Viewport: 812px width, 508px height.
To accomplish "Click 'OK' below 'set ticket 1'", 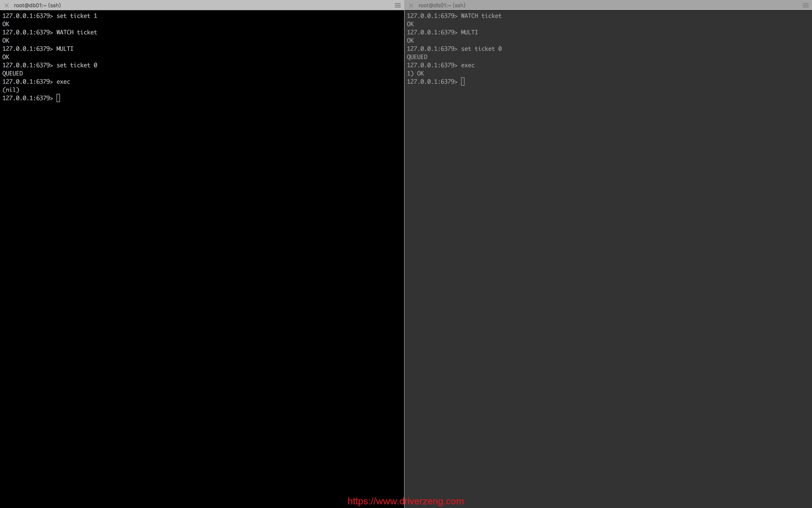I will (x=6, y=24).
